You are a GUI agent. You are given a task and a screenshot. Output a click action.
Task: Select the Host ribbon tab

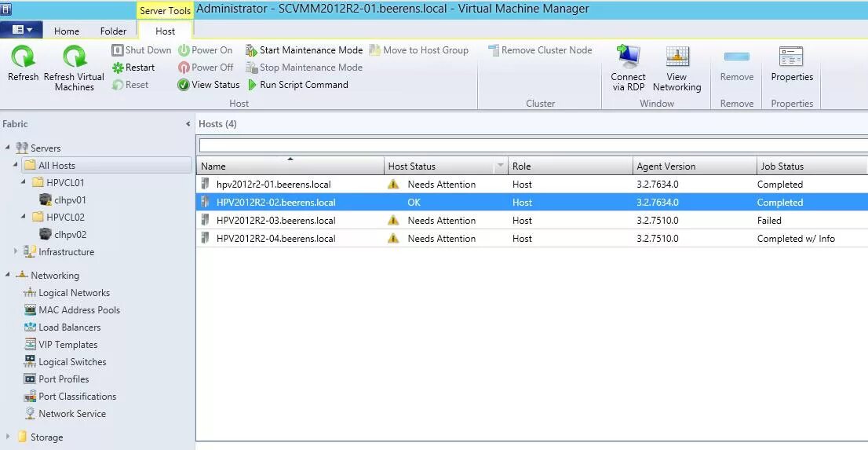pyautogui.click(x=165, y=31)
